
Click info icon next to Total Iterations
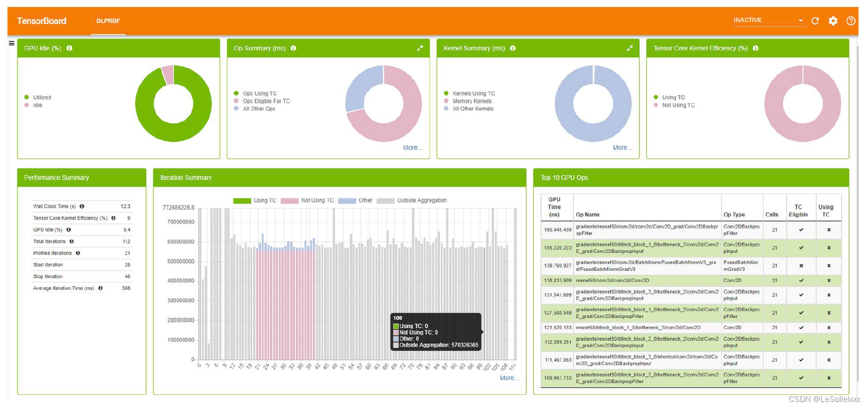coord(72,241)
